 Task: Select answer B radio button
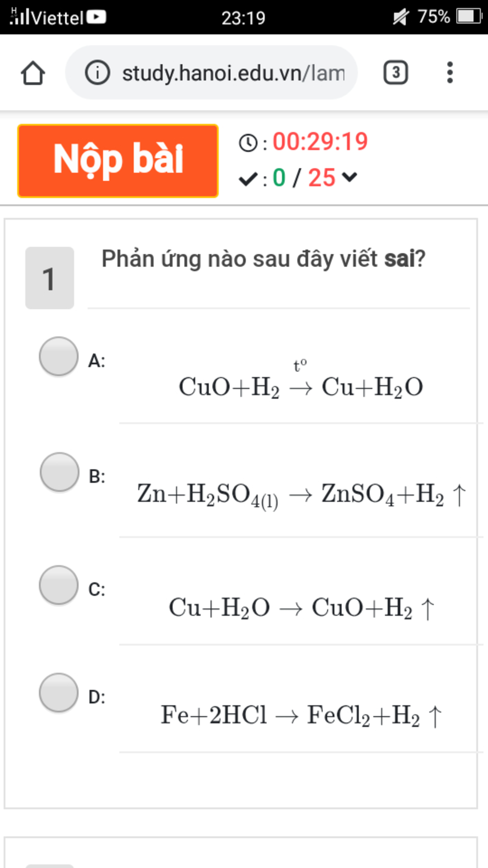60,472
